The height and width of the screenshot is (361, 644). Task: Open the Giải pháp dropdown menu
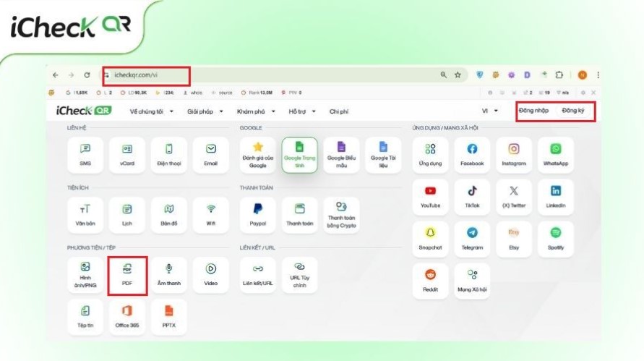(x=205, y=111)
